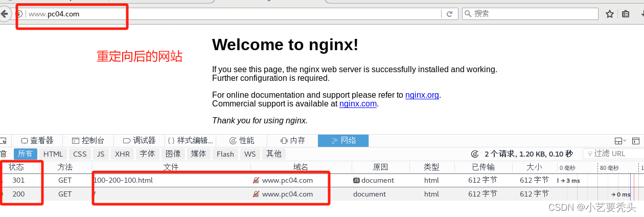Viewport: 644px width, 217px height.
Task: Sort by the 原因 cause column header
Action: coord(380,167)
